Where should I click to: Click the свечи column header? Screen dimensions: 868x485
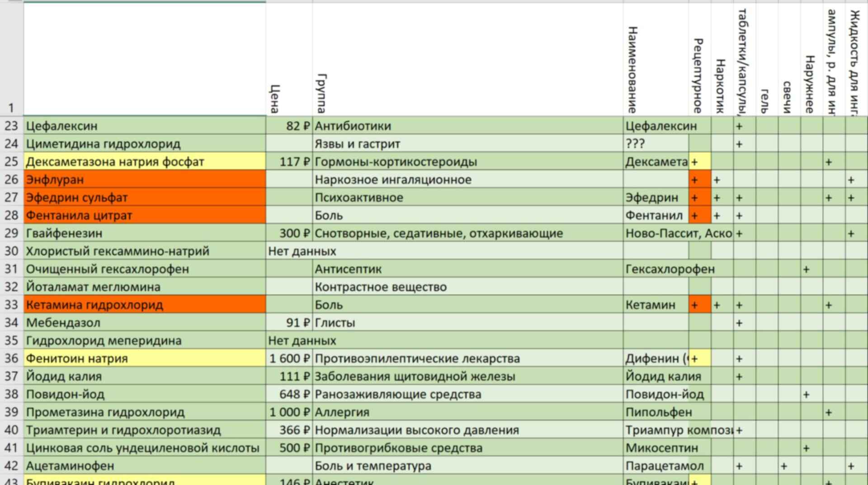point(789,59)
